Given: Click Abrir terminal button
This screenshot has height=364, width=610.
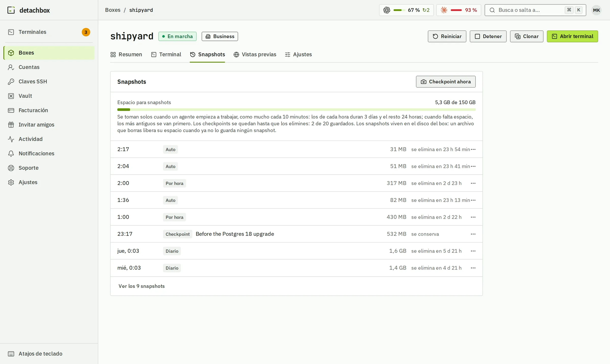Looking at the screenshot, I should coord(572,36).
